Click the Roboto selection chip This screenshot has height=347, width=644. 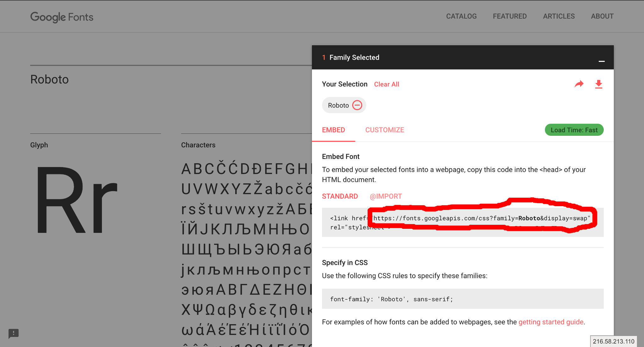click(344, 105)
